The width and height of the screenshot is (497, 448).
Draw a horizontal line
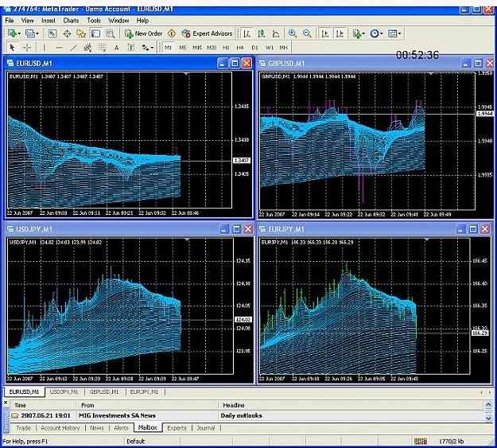(59, 48)
